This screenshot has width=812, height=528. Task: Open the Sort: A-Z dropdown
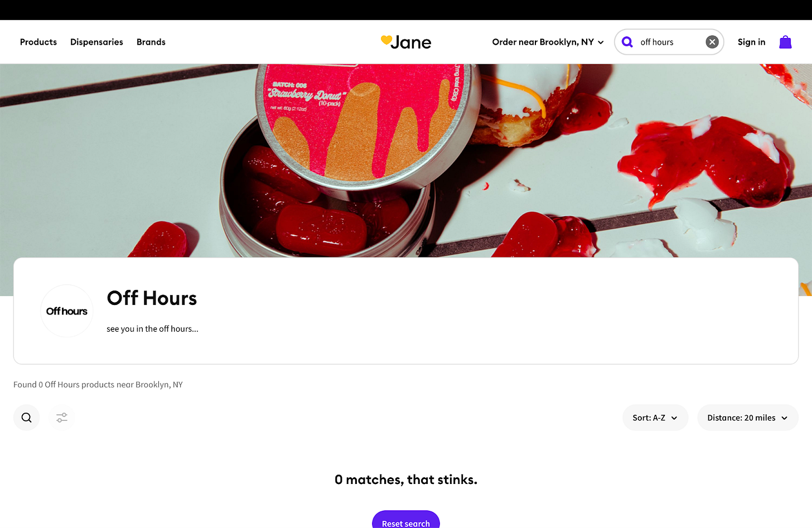tap(655, 418)
